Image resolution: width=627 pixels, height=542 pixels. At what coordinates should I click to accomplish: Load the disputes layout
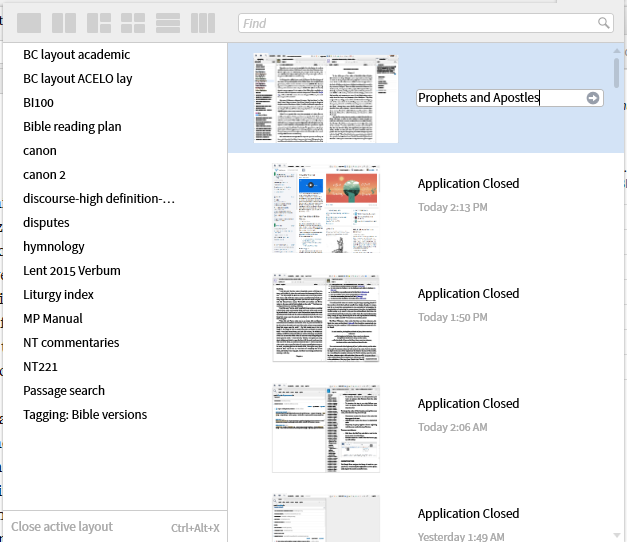coord(46,223)
